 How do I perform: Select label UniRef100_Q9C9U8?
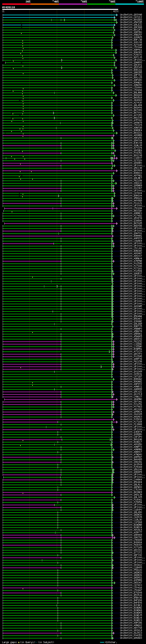[x=131, y=27]
